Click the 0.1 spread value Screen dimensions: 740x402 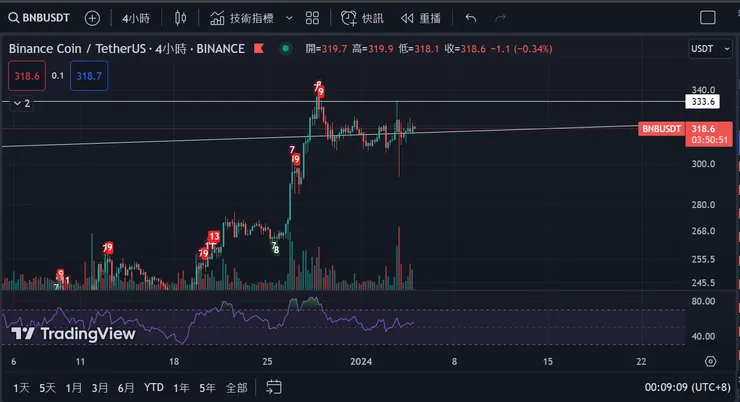(58, 76)
